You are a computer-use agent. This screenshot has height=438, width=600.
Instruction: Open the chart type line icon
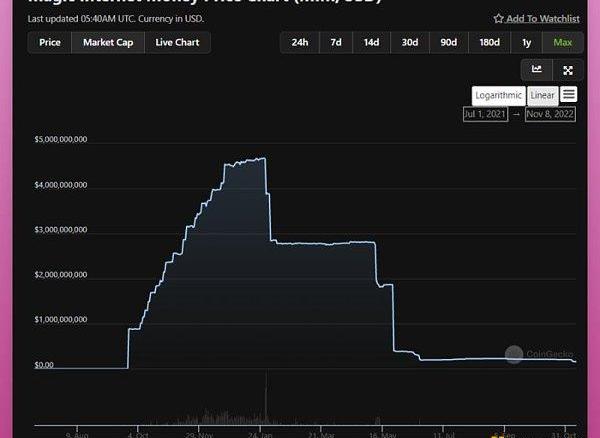click(x=536, y=69)
